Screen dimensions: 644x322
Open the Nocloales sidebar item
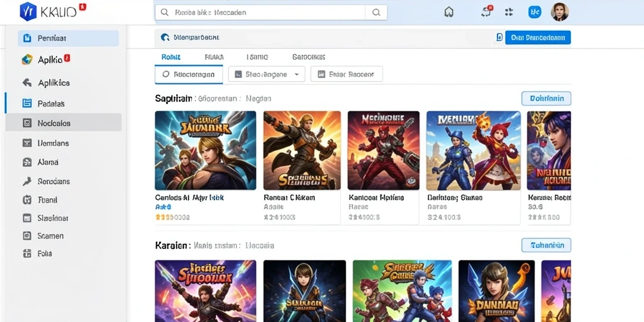pyautogui.click(x=64, y=123)
